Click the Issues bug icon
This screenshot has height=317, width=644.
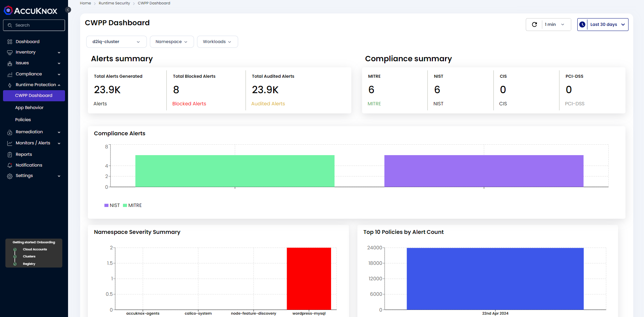(10, 63)
